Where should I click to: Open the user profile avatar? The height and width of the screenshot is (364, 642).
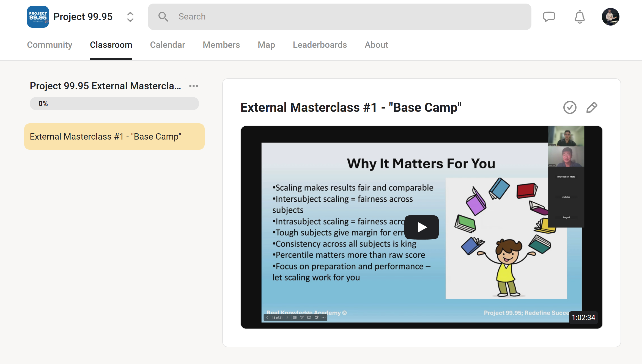[610, 17]
